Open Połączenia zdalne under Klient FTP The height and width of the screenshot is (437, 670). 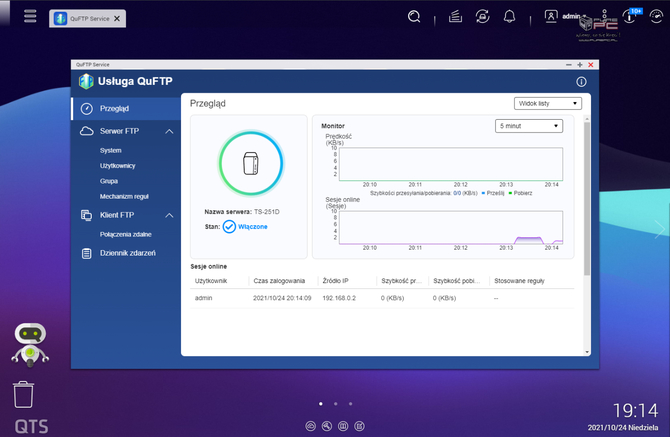pyautogui.click(x=126, y=234)
